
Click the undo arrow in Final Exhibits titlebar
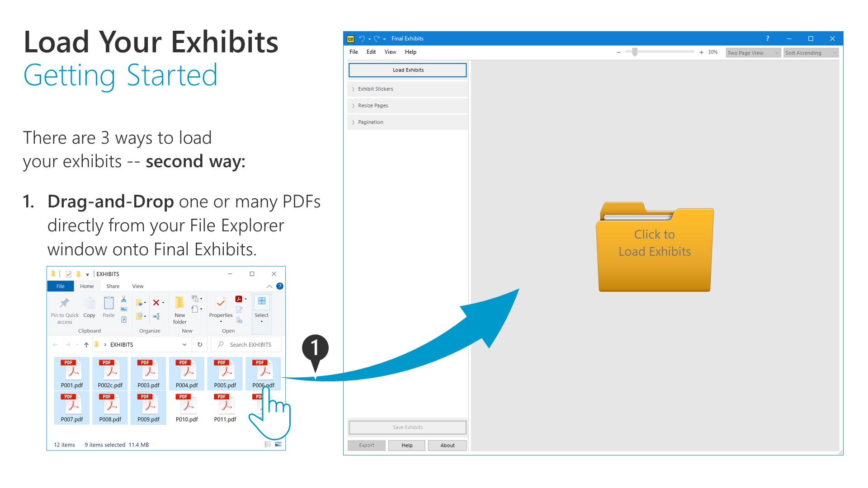pyautogui.click(x=362, y=38)
